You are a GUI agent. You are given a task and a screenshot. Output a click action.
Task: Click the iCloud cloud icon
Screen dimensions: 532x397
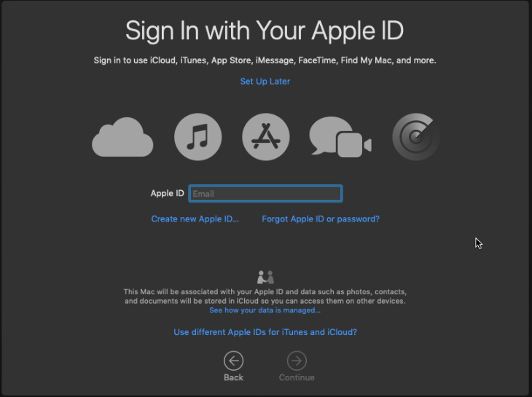coord(122,137)
